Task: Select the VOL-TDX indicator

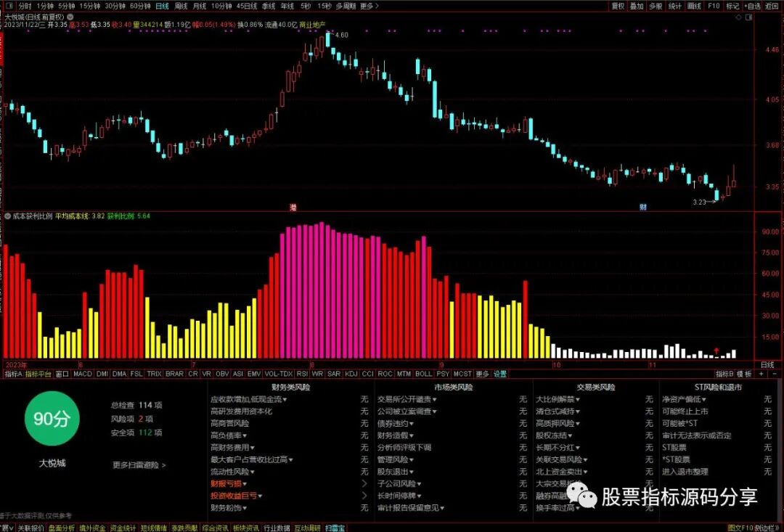Action: click(x=279, y=374)
